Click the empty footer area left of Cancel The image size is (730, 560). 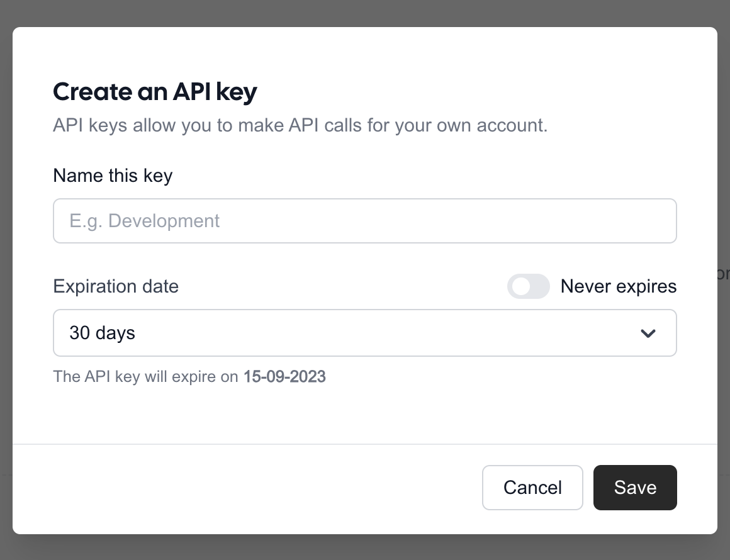252,488
